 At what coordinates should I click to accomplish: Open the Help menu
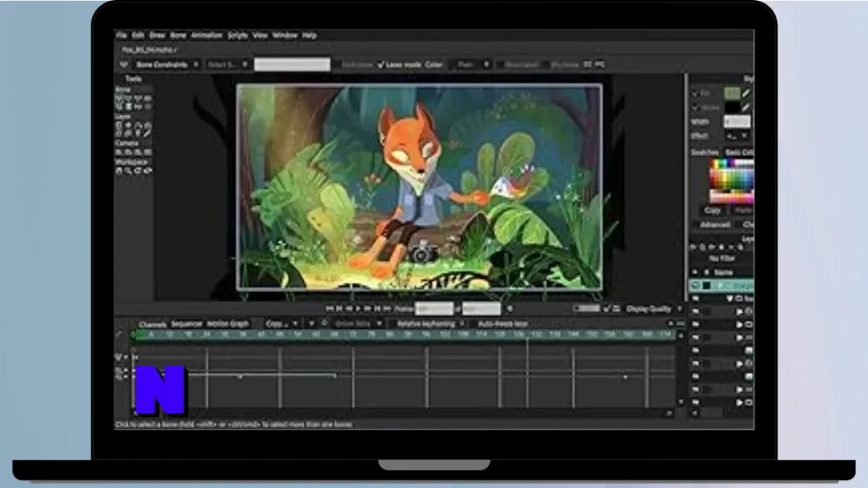309,36
